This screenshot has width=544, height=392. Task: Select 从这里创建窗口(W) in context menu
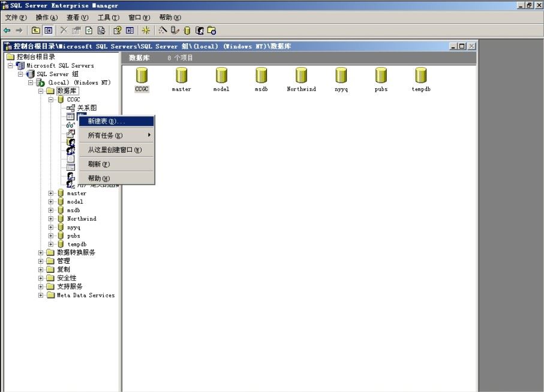(117, 150)
